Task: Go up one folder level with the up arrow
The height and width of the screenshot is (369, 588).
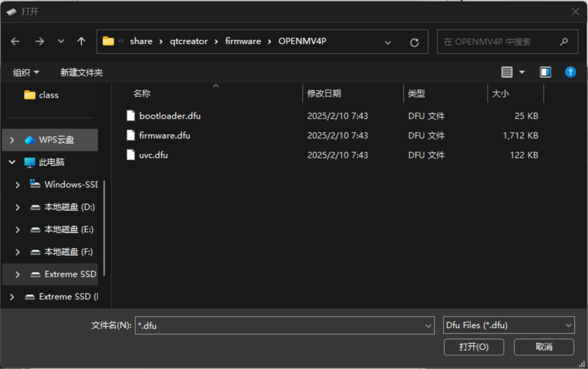Action: pos(81,42)
